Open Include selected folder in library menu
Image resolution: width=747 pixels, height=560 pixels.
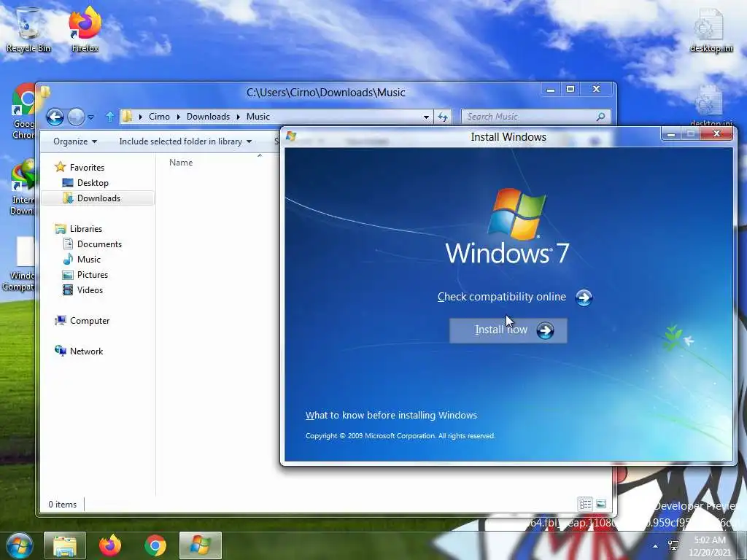coord(185,141)
